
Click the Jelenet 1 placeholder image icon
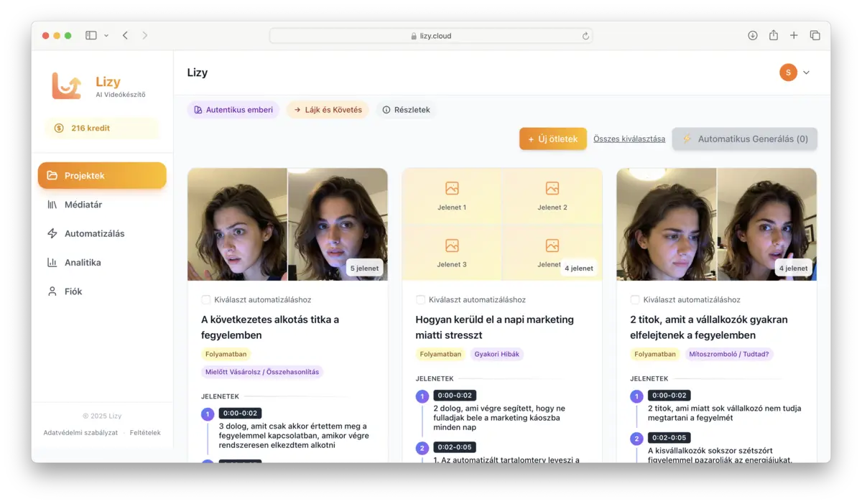point(452,188)
